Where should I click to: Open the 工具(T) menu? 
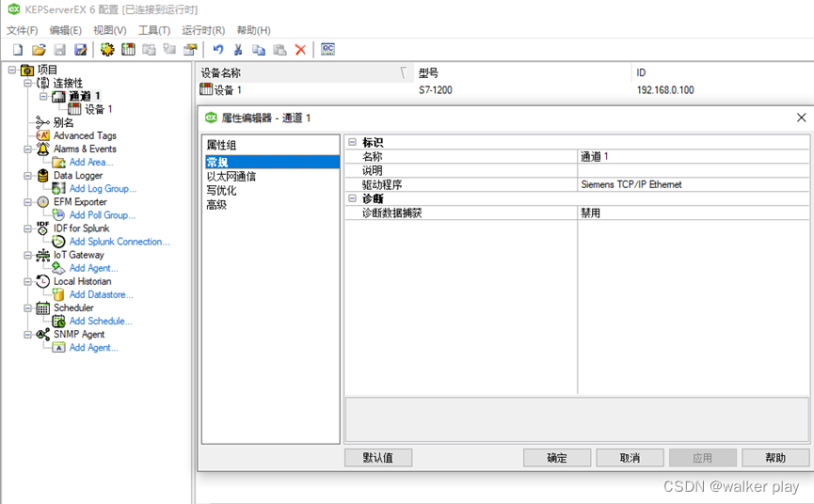click(154, 31)
